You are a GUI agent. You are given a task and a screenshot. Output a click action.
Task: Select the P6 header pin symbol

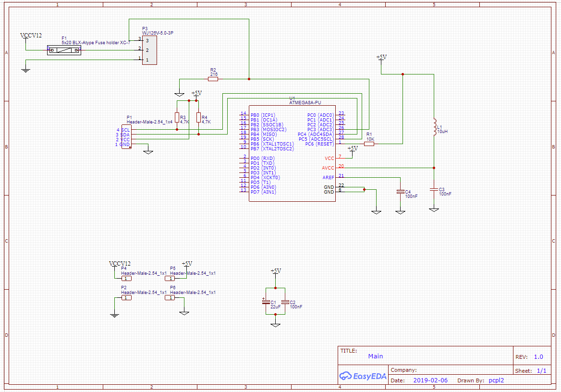pyautogui.click(x=170, y=298)
